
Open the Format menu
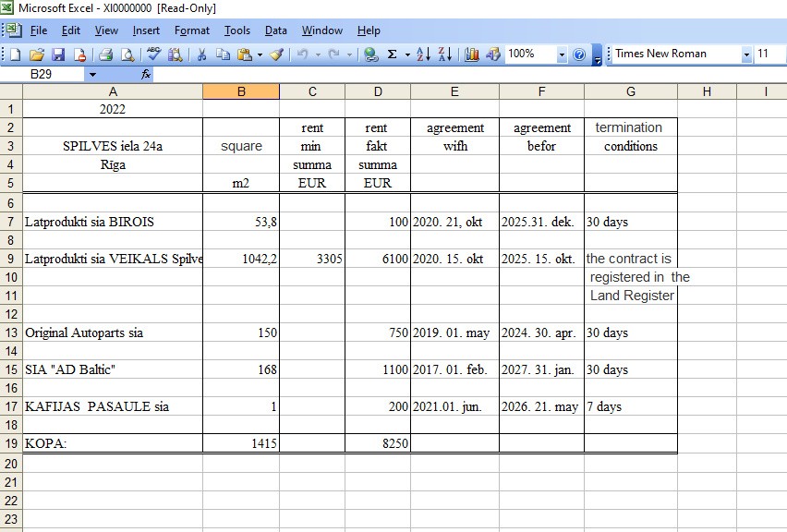pos(192,30)
